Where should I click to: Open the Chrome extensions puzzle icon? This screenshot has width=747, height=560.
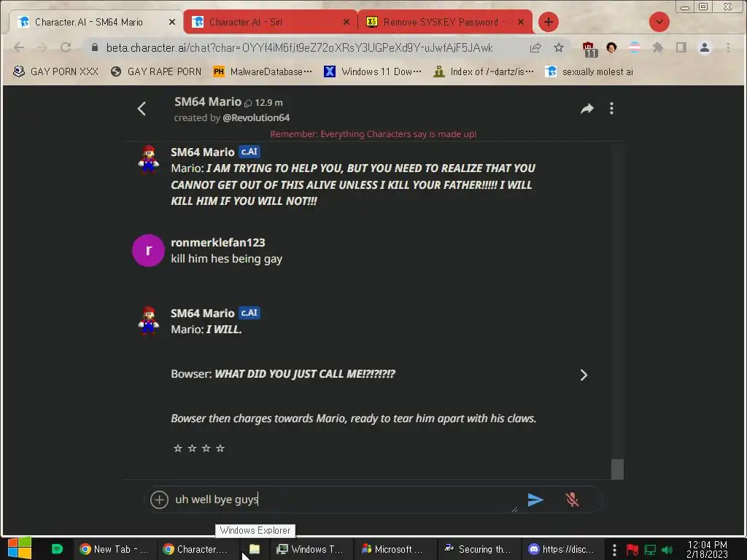point(658,47)
